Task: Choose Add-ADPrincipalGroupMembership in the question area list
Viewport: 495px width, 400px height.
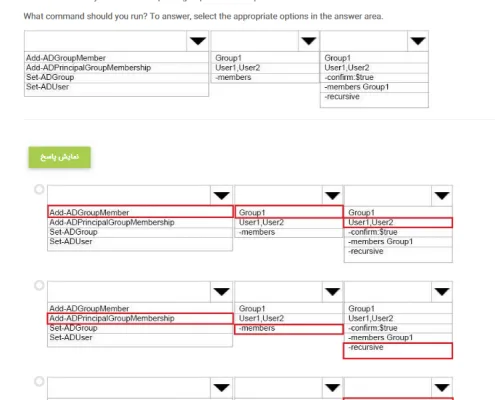Action: pos(88,68)
